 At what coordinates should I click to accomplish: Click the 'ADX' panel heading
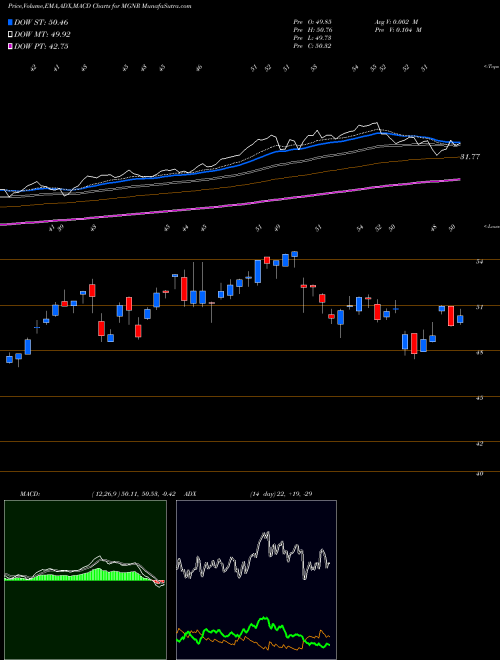point(191,494)
